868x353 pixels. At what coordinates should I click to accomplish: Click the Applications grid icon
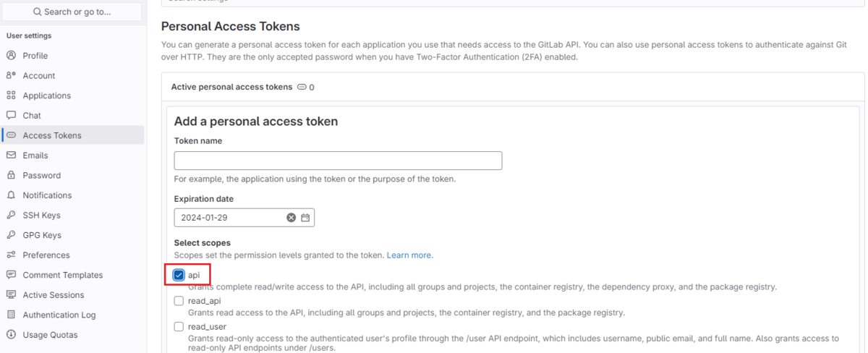[x=11, y=95]
